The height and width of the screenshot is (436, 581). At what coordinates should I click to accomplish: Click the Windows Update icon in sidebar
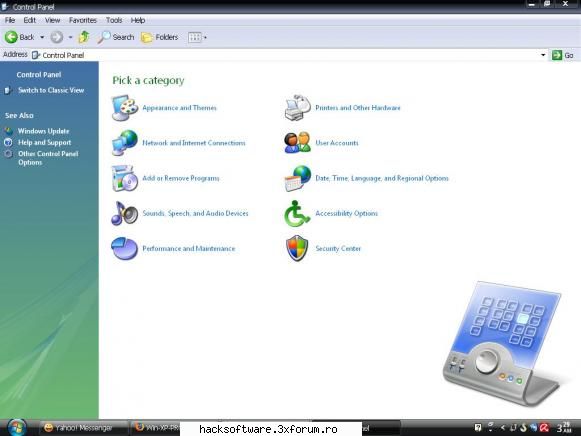[x=9, y=131]
